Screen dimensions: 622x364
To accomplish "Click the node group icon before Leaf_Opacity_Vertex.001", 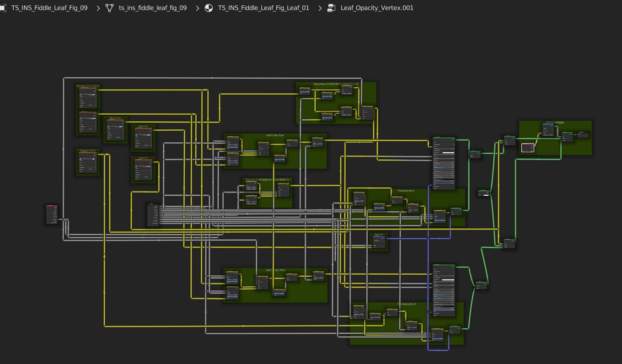I will coord(332,8).
